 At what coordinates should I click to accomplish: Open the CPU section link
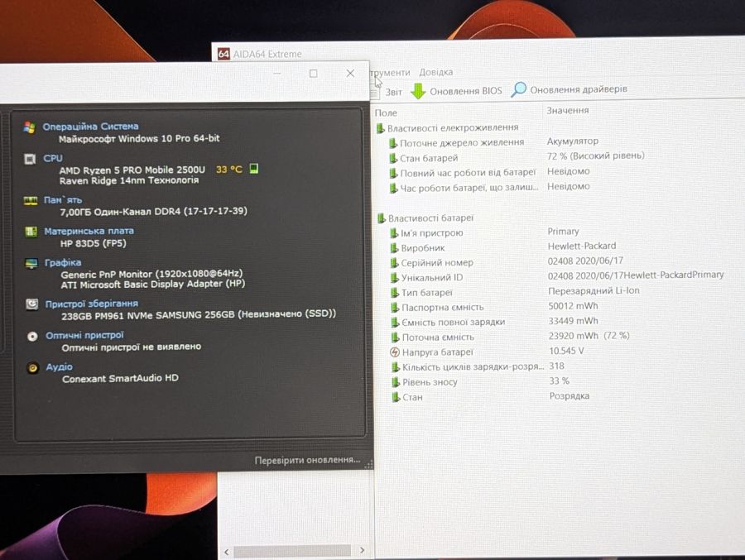click(x=53, y=158)
